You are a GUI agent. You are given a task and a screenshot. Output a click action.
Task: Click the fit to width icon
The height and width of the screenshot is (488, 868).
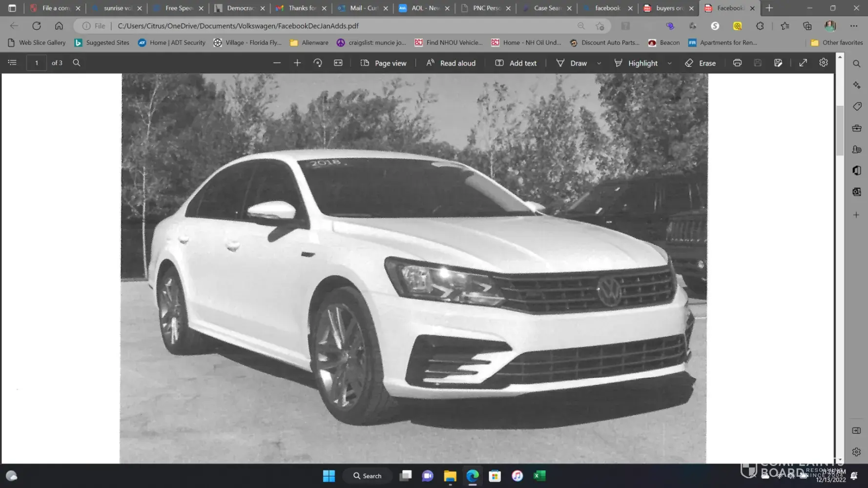click(338, 63)
